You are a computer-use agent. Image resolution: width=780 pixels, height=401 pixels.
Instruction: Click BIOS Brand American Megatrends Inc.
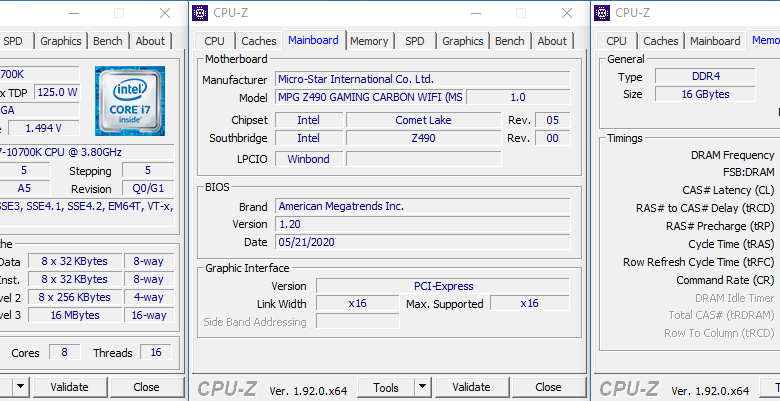423,206
